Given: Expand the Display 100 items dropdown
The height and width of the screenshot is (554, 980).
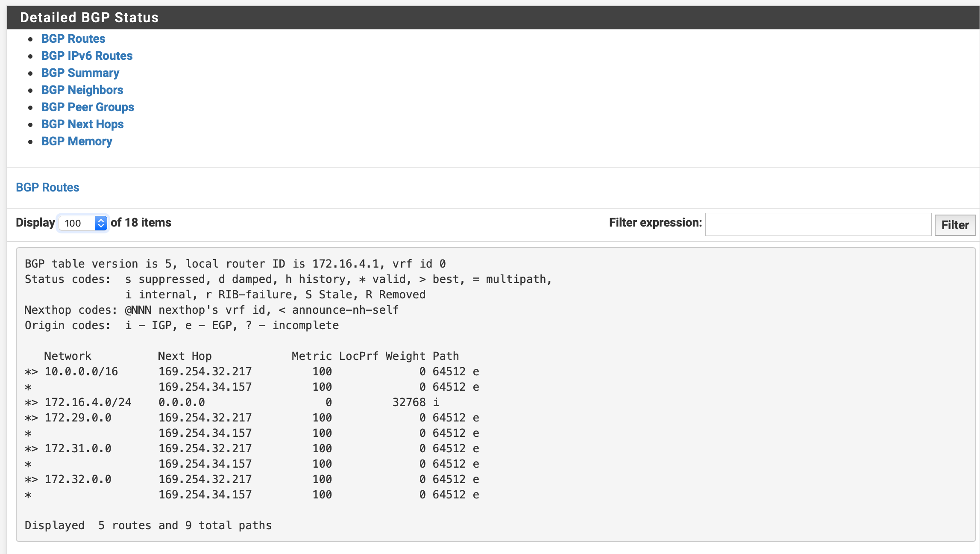Looking at the screenshot, I should point(83,223).
